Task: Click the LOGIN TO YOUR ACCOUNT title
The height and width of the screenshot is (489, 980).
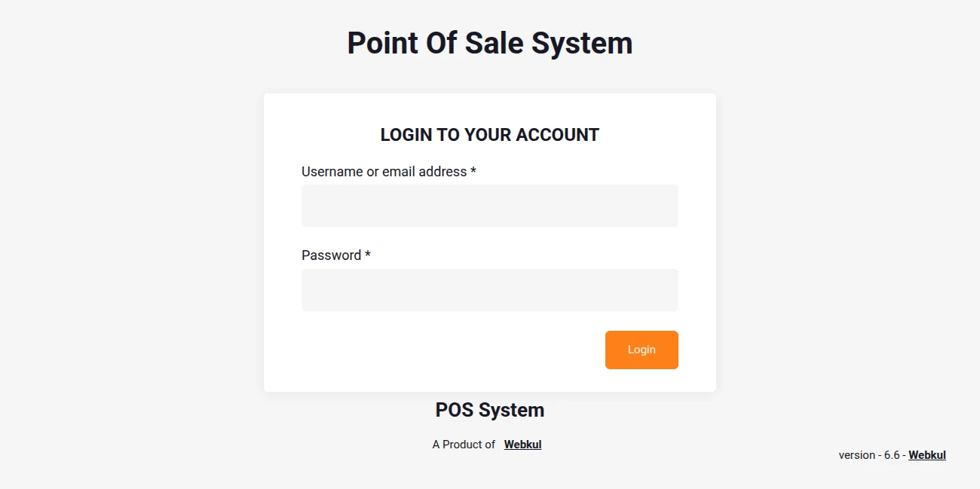Action: 490,135
